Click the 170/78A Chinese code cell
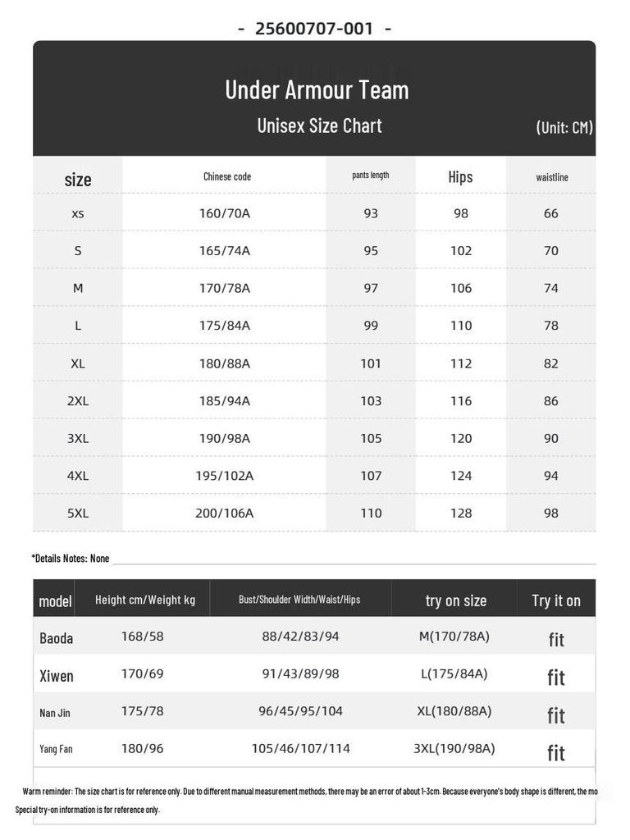The image size is (630, 840). [x=225, y=288]
